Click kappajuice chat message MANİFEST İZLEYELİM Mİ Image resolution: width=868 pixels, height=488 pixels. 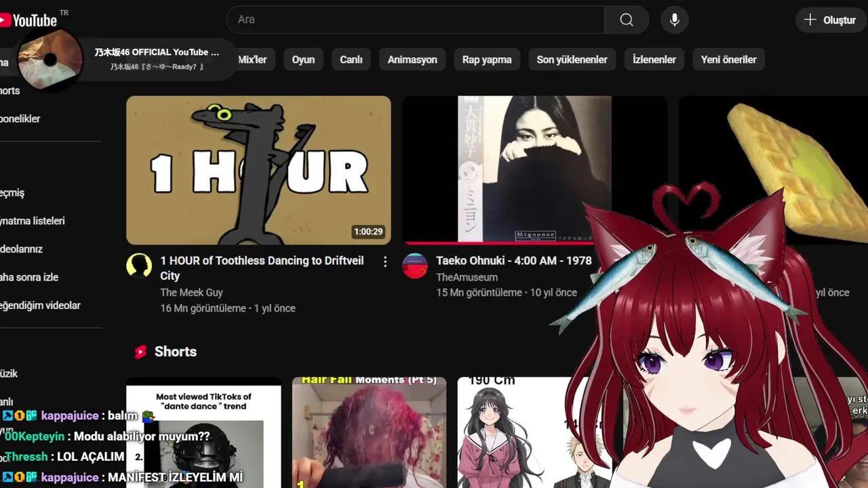click(122, 477)
